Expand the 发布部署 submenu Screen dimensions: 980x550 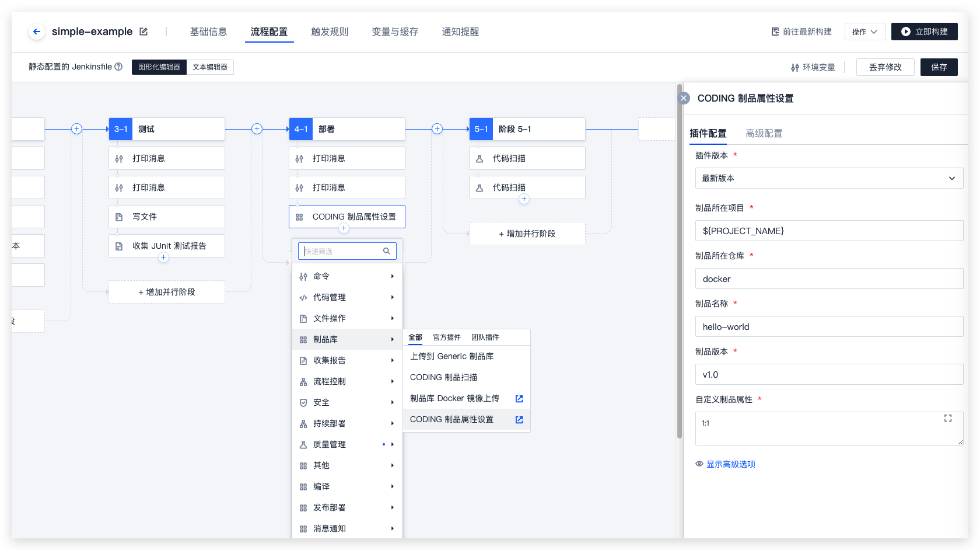coord(347,507)
